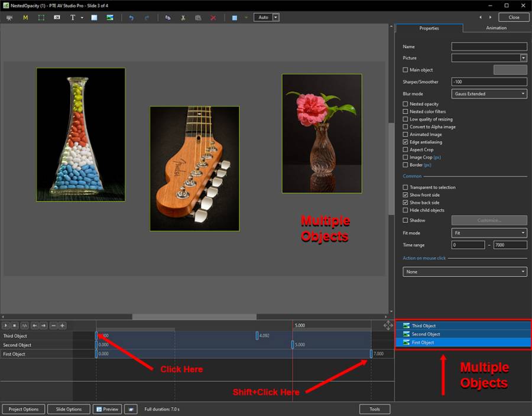Click the Tools button
Viewport: 532px width, 416px height.
375,409
